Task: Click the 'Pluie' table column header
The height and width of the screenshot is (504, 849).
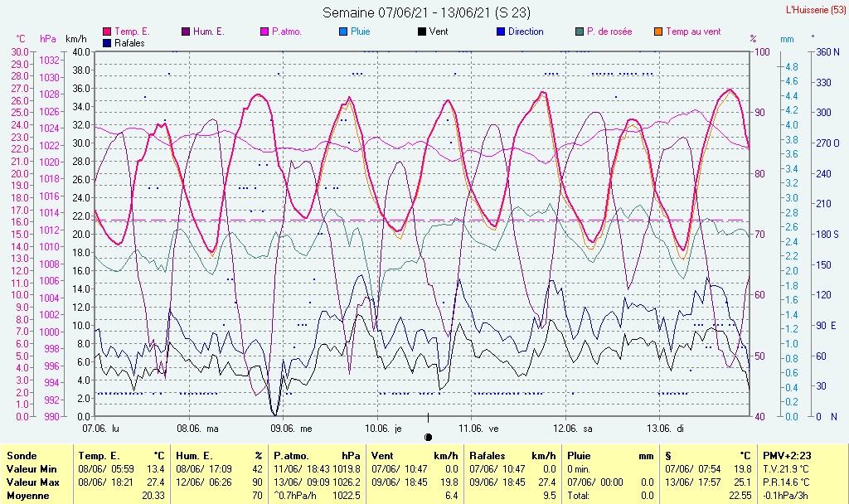Action: coord(579,456)
